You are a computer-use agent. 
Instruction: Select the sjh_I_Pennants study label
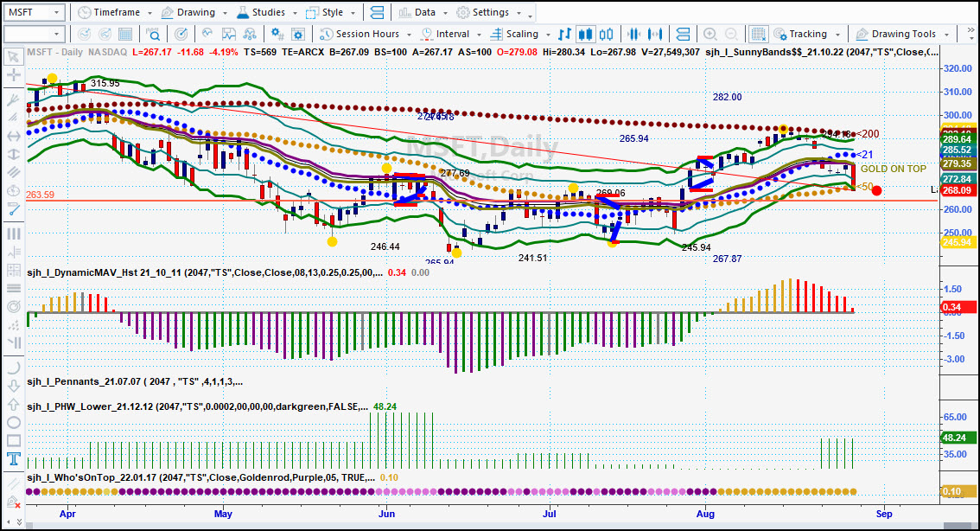tap(135, 381)
